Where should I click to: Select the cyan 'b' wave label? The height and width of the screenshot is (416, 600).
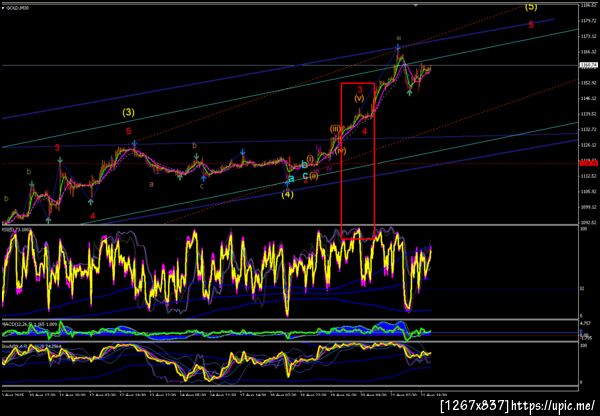point(304,165)
